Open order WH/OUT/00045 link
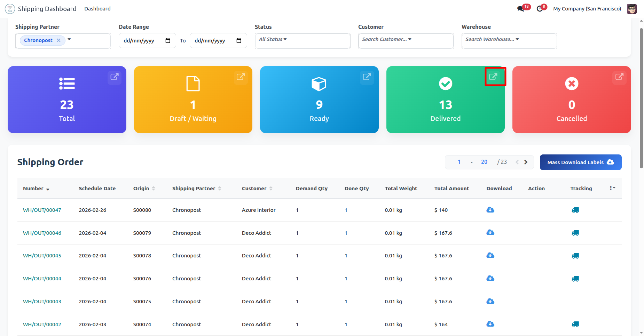 42,256
